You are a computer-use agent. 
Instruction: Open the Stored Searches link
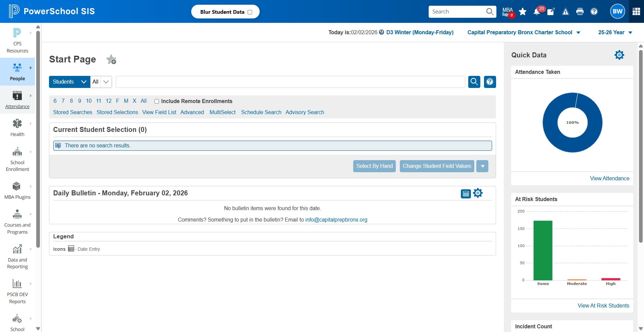click(x=72, y=112)
